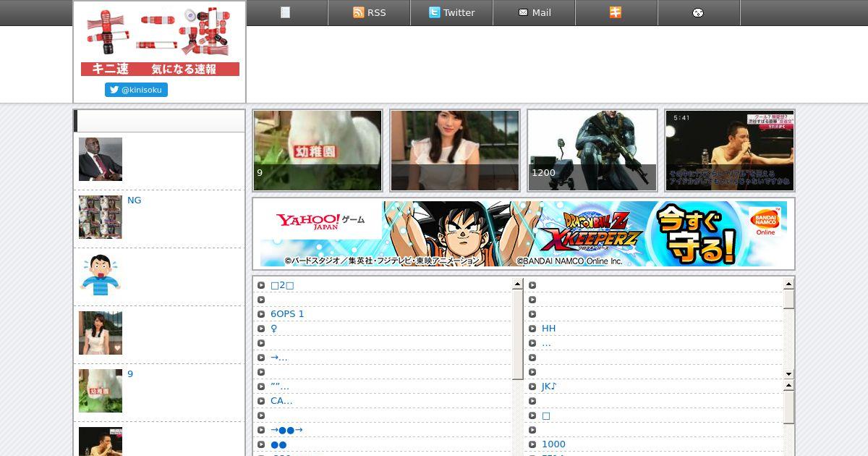Open the rabbit thumbnail labeled 9 in the top row

tap(318, 151)
